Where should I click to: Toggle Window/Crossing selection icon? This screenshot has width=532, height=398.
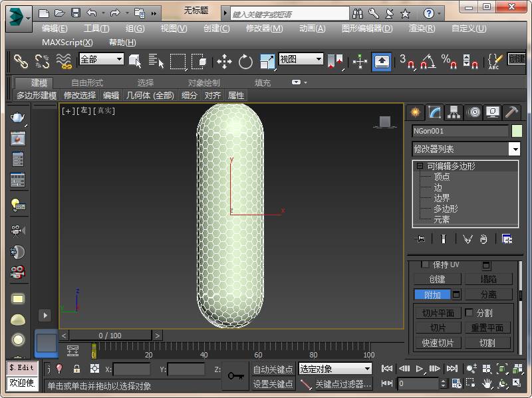pos(199,61)
